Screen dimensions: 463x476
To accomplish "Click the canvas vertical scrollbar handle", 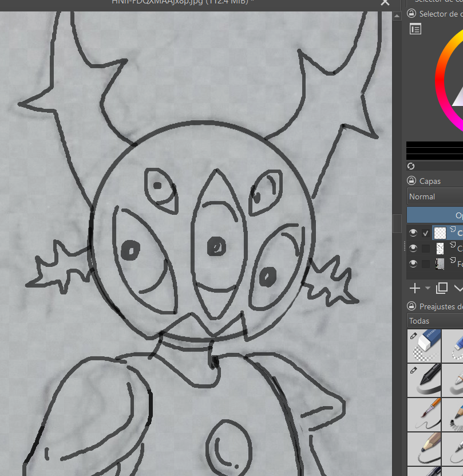I will (x=397, y=223).
